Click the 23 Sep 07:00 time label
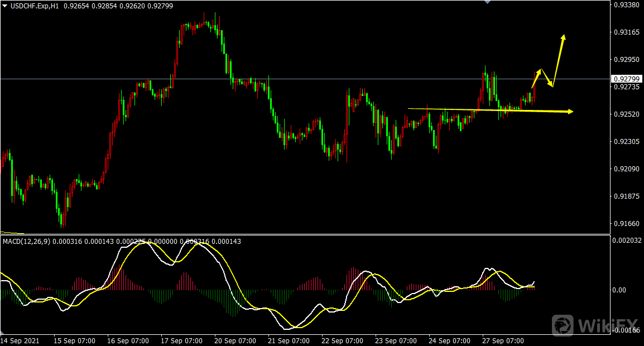The width and height of the screenshot is (644, 346). point(396,340)
